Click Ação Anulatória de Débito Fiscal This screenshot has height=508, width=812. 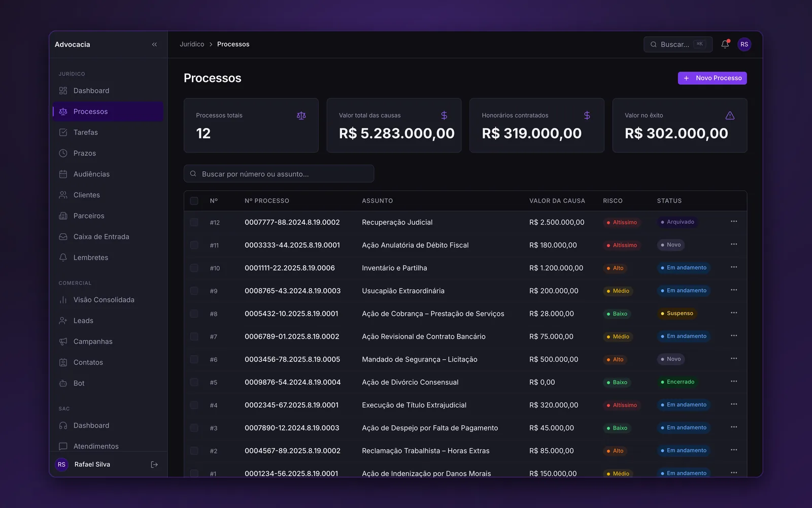coord(415,245)
